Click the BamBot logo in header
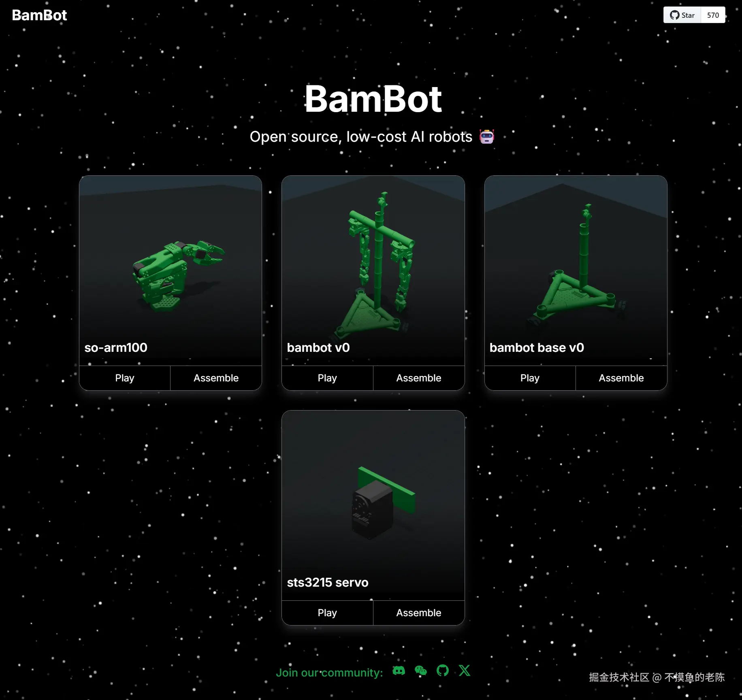The width and height of the screenshot is (742, 700). click(39, 15)
